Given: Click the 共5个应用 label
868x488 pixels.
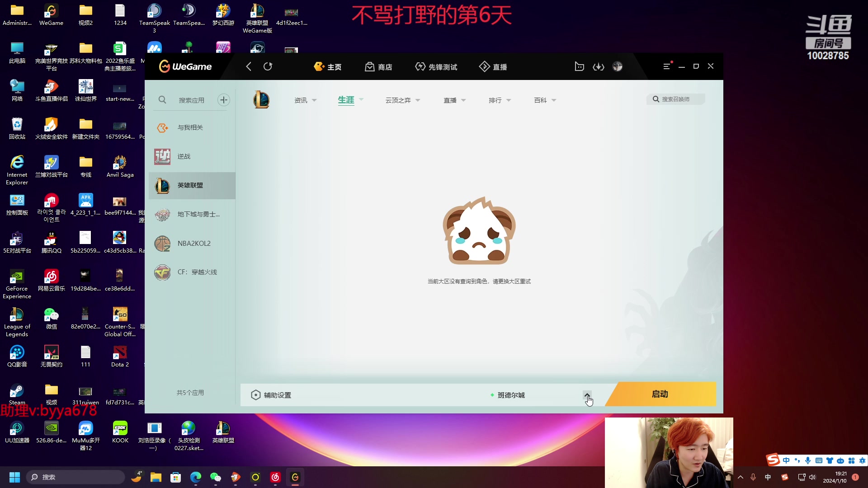Looking at the screenshot, I should click(190, 393).
